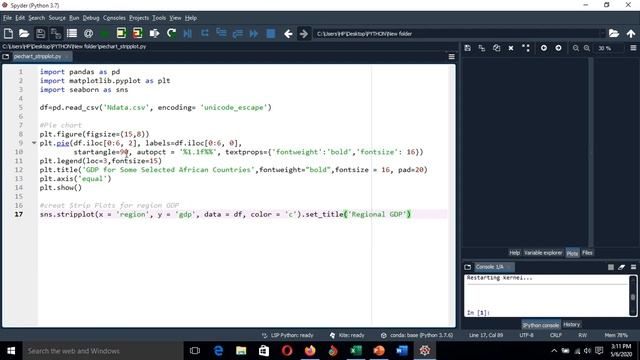Open the Debug menu
Viewport: 640px width, 360px height.
pos(91,18)
